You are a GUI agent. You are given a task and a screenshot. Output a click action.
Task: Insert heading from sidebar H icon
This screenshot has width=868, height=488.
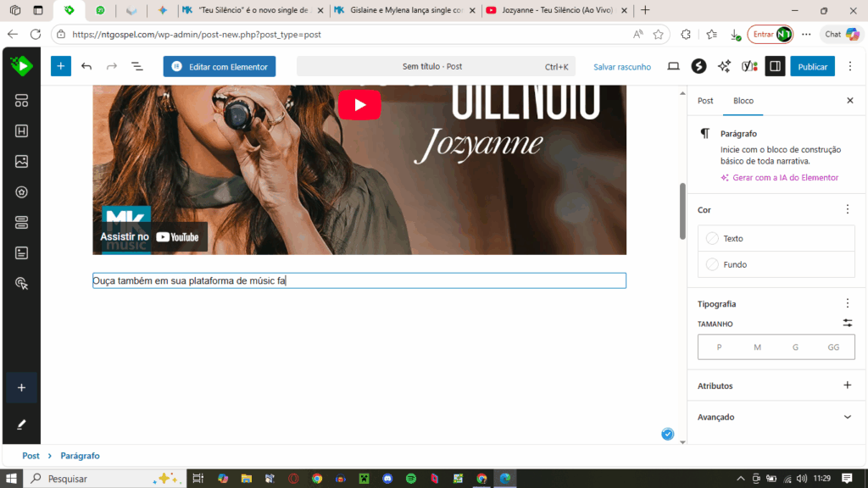(x=21, y=131)
